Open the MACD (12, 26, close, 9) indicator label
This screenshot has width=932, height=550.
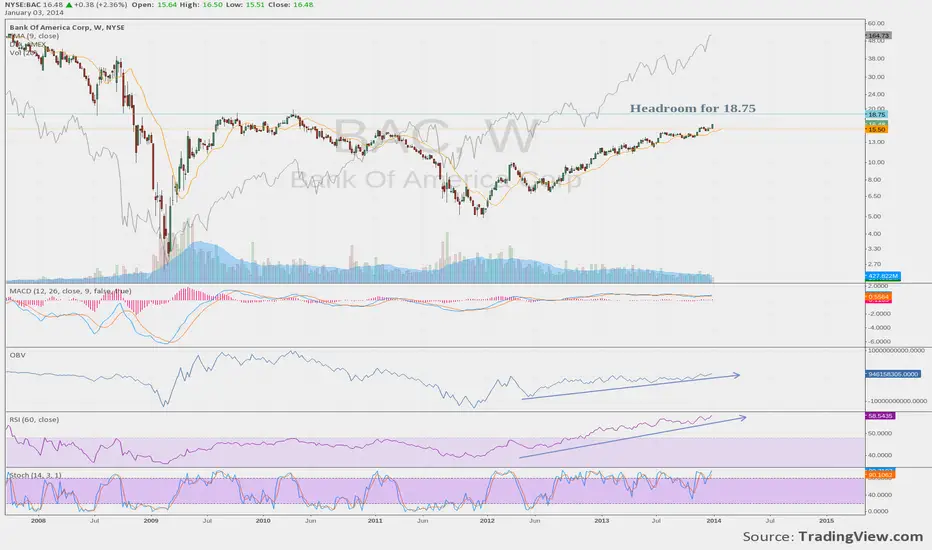pos(70,291)
